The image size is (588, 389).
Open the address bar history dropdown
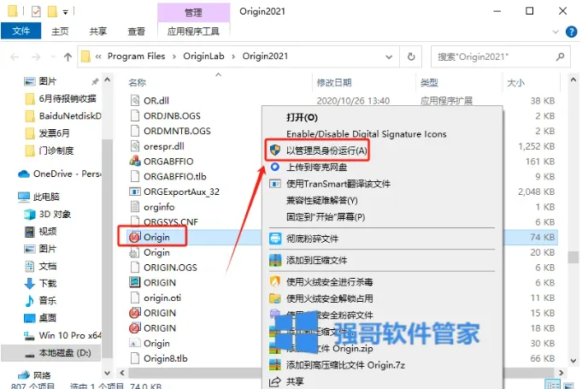click(389, 57)
